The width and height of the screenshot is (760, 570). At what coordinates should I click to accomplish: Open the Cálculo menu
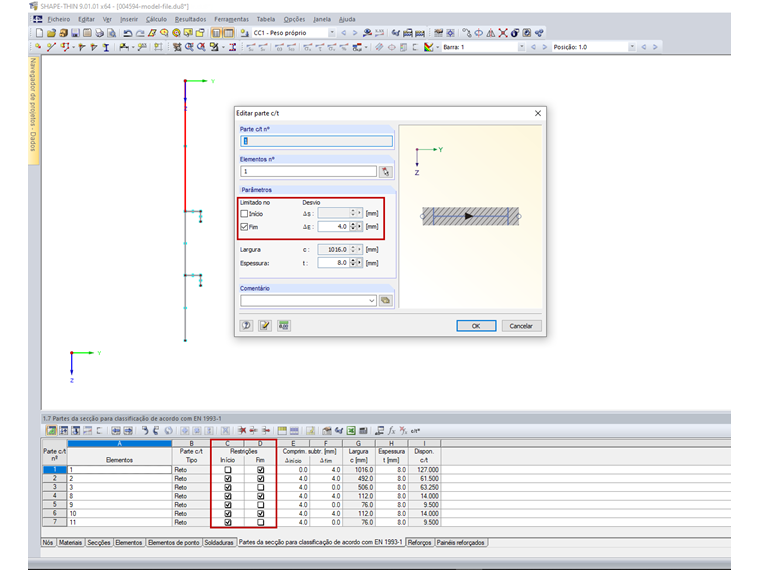coord(156,19)
